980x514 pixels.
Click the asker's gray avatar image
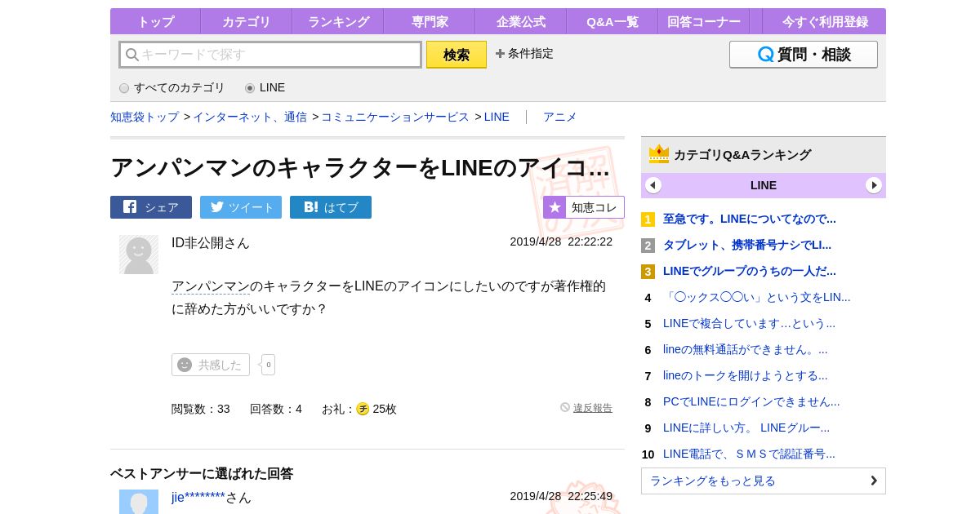[139, 255]
